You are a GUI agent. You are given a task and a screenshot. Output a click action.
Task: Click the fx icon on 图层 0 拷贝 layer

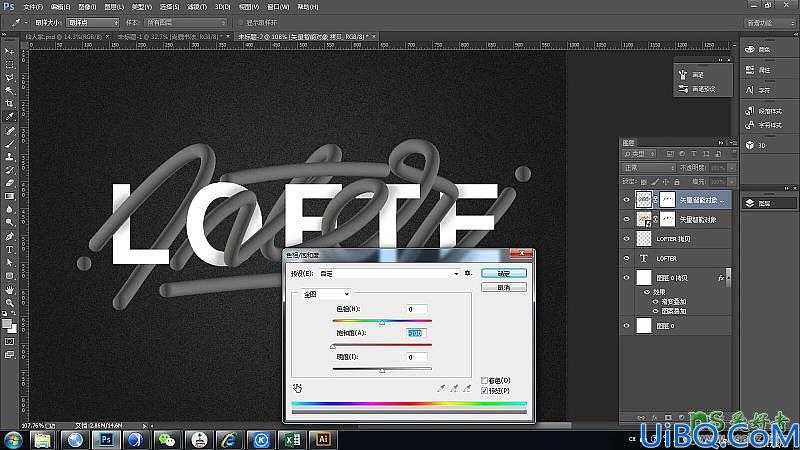click(721, 278)
